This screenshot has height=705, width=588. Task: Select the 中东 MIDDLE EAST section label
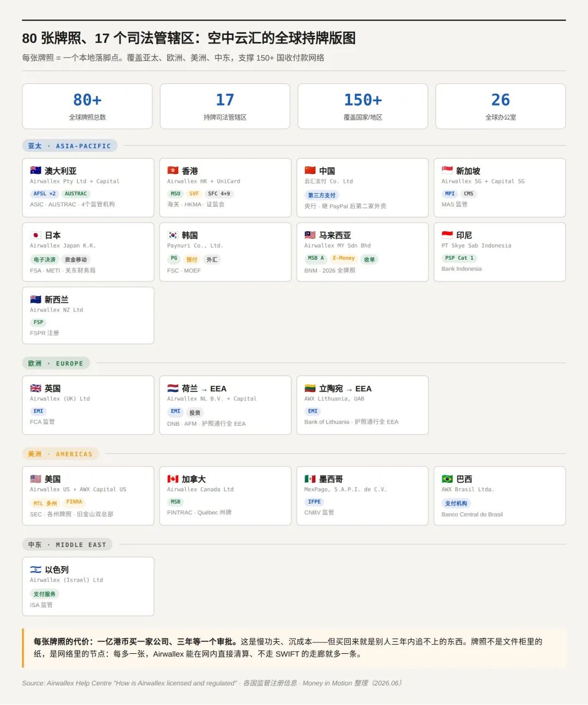coord(68,544)
